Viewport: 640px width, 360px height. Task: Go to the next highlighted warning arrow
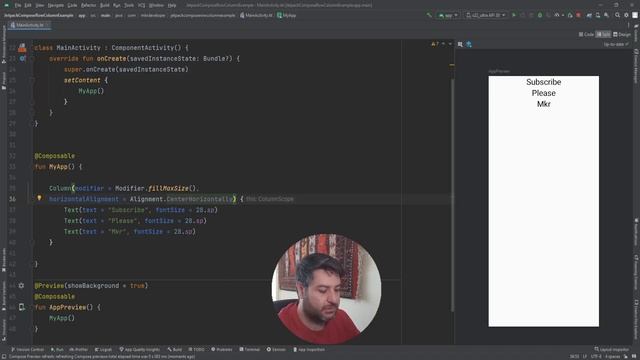450,44
